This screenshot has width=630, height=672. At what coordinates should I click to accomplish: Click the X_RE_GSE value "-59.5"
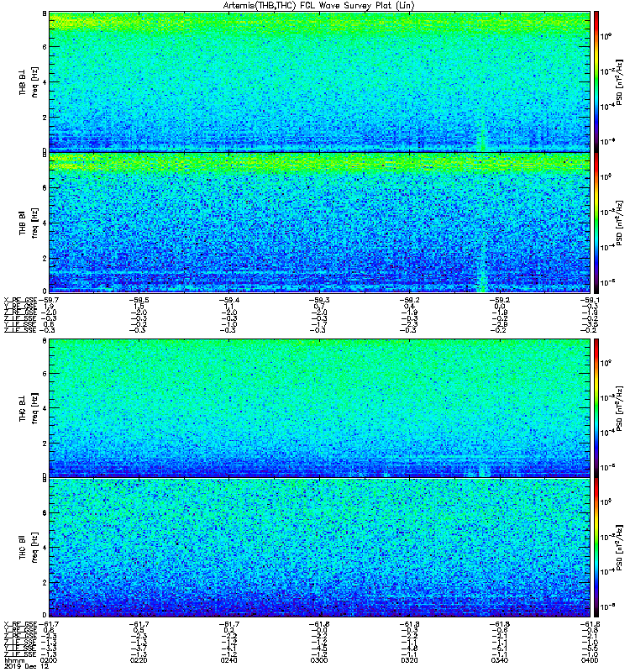138,300
